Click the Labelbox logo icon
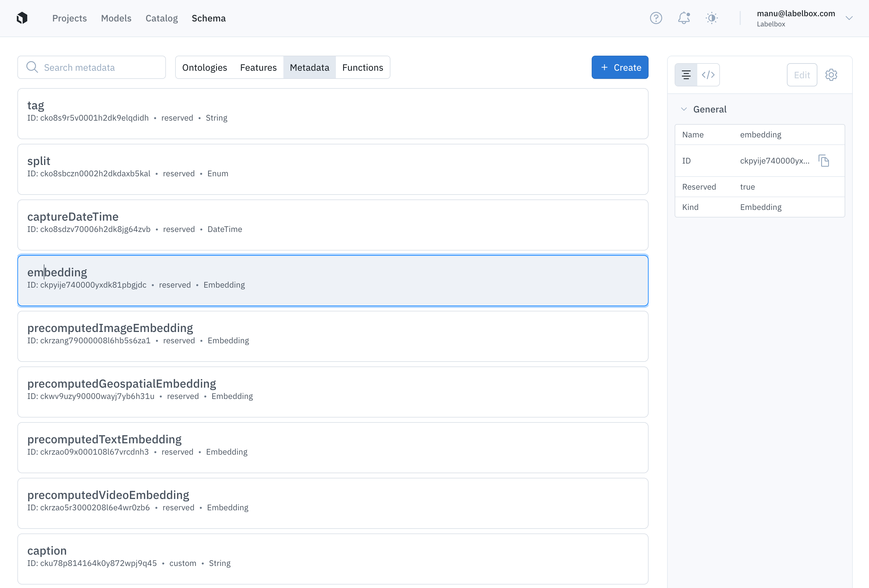Screen dimensions: 869x588 point(22,18)
